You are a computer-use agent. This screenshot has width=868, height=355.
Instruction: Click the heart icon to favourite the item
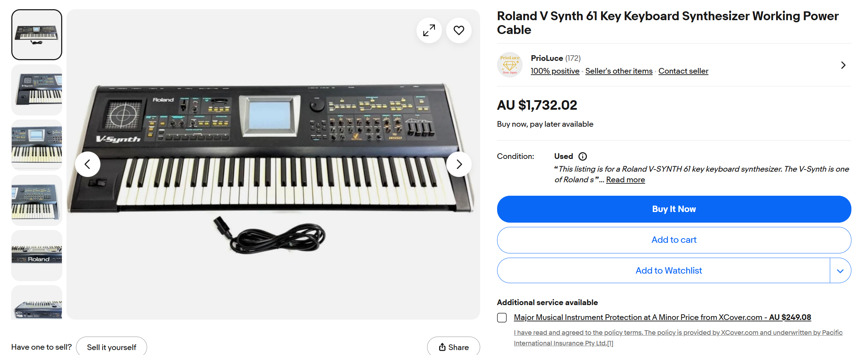pos(459,30)
